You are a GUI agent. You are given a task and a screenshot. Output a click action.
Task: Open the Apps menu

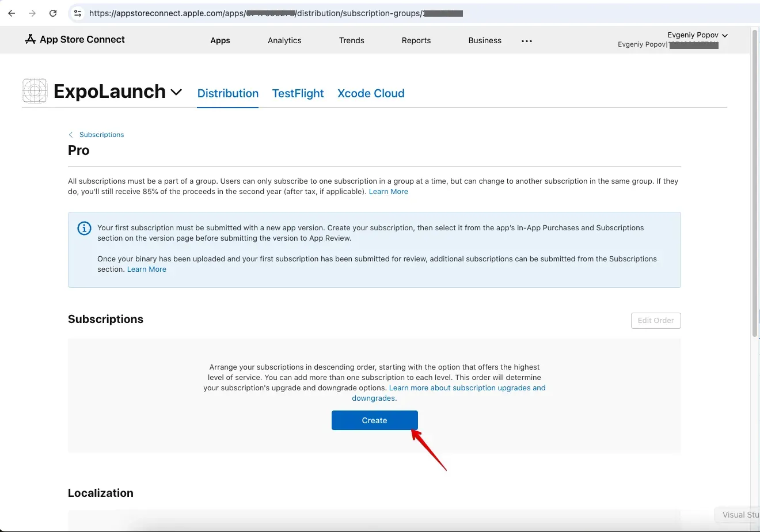[220, 40]
